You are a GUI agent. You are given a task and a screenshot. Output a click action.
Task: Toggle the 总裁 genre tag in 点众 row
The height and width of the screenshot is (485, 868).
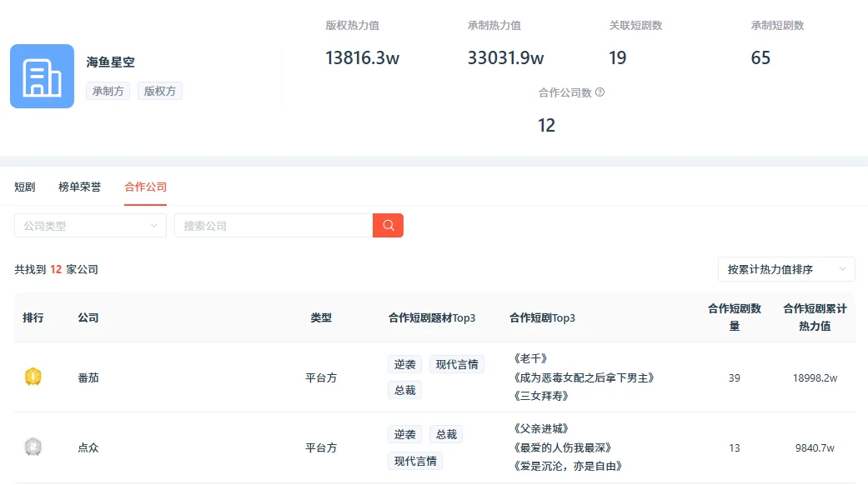point(445,433)
